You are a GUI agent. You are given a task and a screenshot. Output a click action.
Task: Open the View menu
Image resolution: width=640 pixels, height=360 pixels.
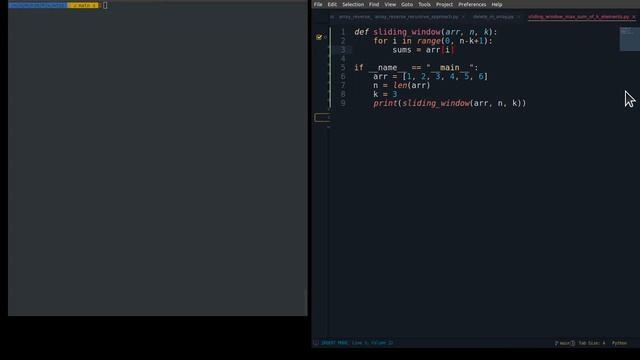[x=390, y=4]
